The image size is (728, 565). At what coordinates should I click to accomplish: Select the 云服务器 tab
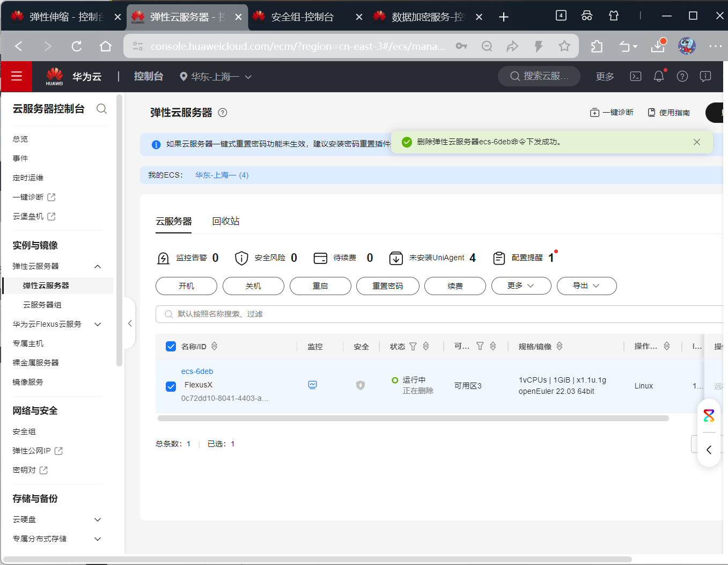tap(174, 221)
